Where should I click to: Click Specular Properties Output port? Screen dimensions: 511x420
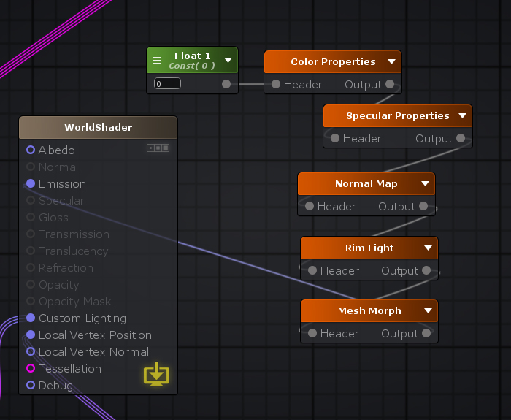point(461,138)
